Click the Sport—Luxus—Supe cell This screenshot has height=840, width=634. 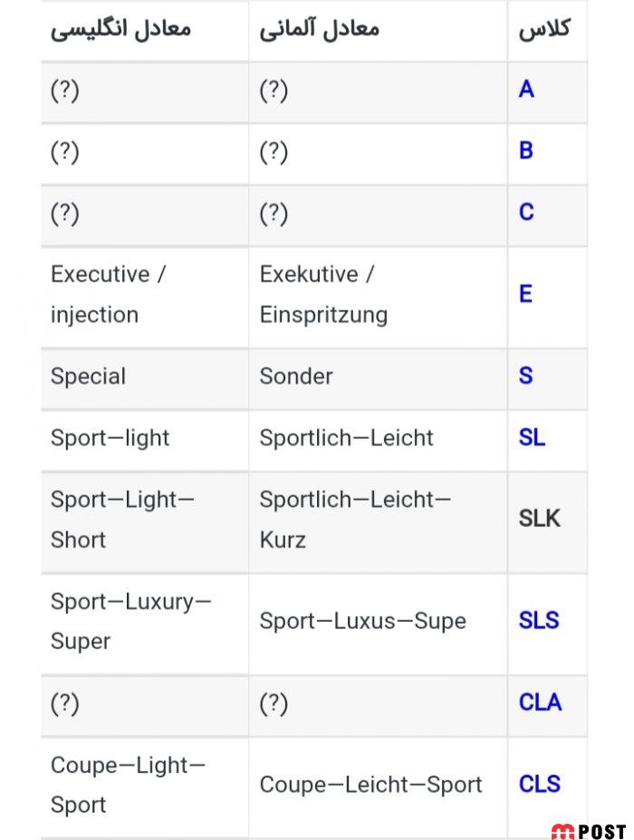(x=362, y=621)
